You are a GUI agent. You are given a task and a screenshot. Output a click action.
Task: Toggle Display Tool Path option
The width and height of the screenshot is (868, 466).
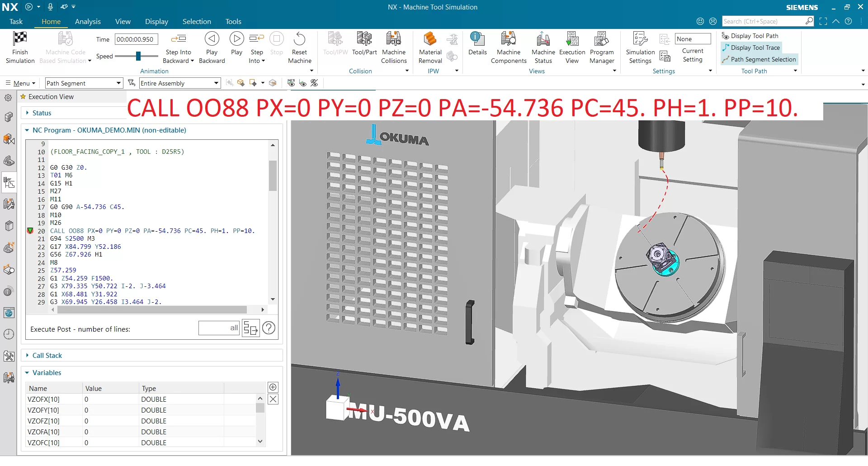(750, 36)
